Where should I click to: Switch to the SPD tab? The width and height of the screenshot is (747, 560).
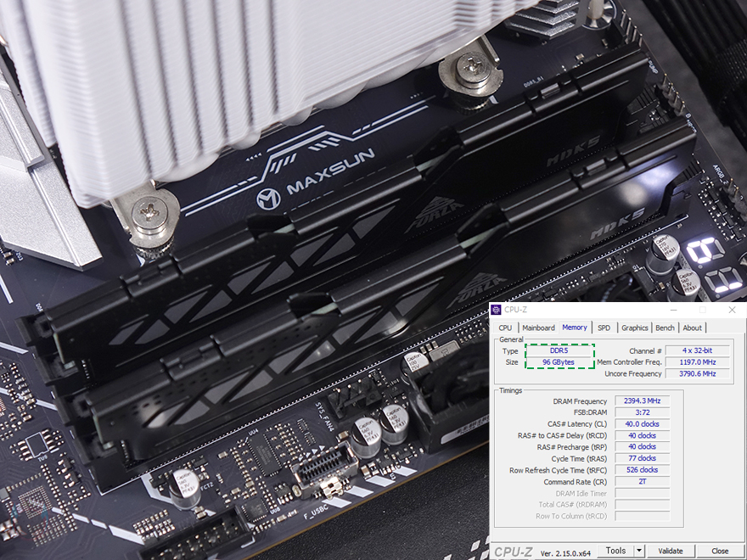(604, 328)
